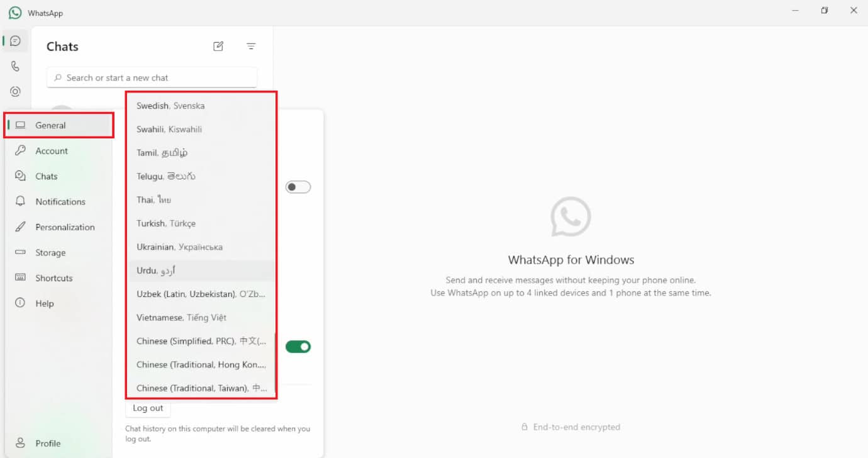Viewport: 868px width, 458px height.
Task: Select Vietnamese, Tiếng Việt language
Action: coord(201,318)
